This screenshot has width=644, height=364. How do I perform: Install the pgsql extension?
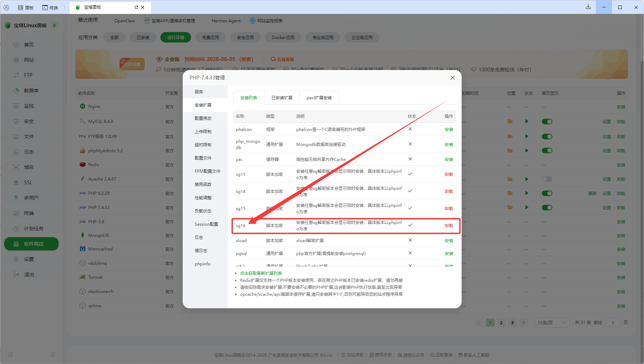pos(449,254)
